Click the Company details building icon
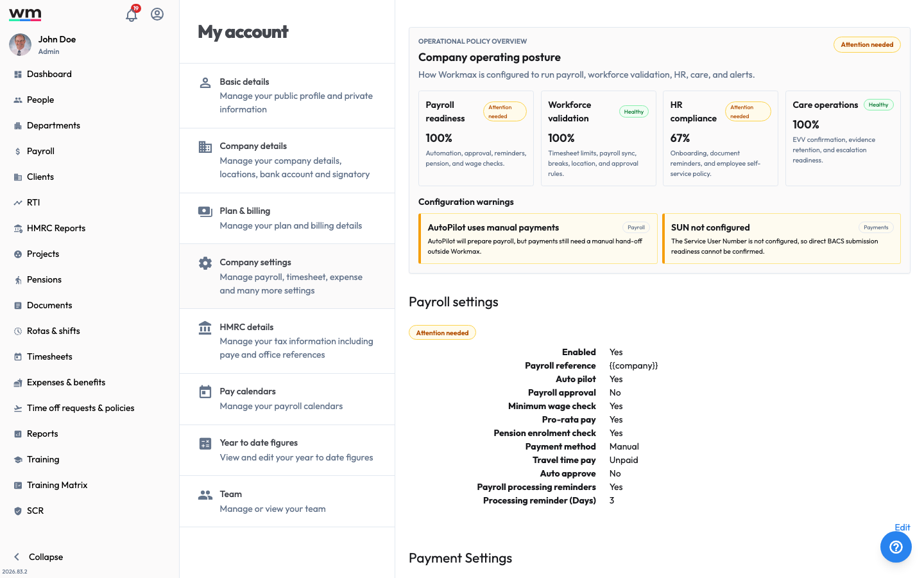 click(x=205, y=146)
